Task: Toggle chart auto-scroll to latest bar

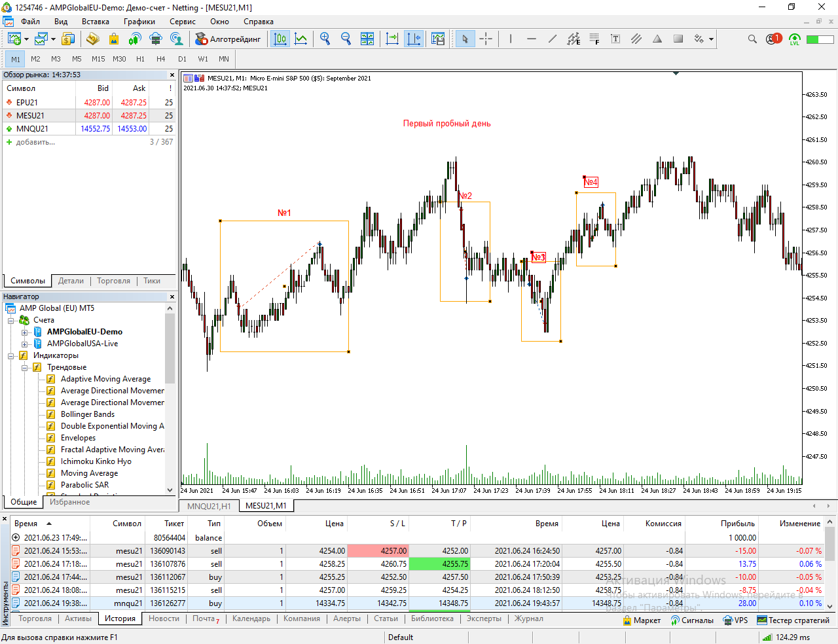Action: pyautogui.click(x=392, y=39)
